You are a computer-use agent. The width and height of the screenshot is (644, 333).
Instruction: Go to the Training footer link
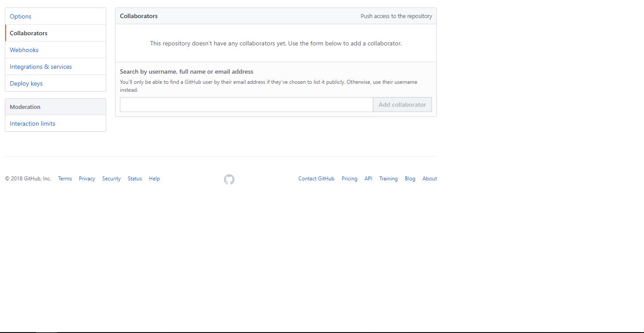[388, 179]
